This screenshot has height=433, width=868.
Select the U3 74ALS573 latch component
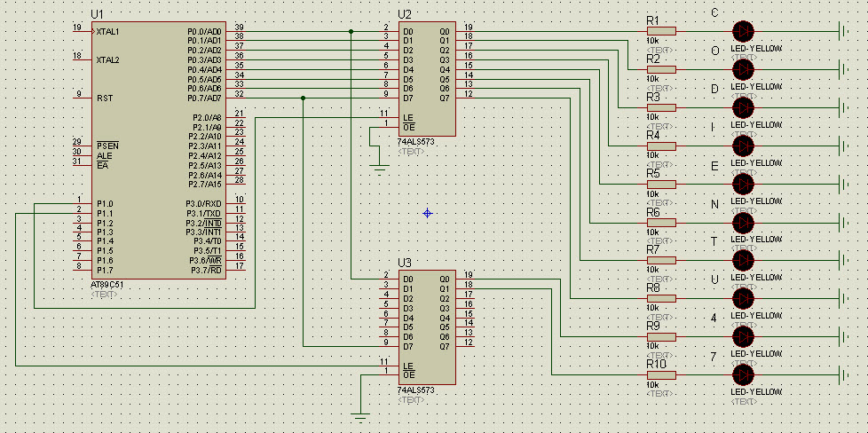click(x=426, y=327)
